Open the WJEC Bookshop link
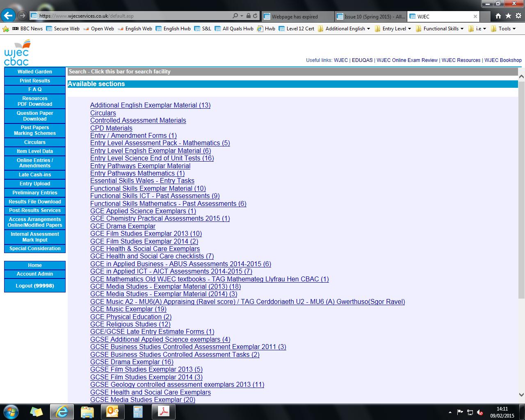Viewport: 525px width, 420px height. [503, 60]
